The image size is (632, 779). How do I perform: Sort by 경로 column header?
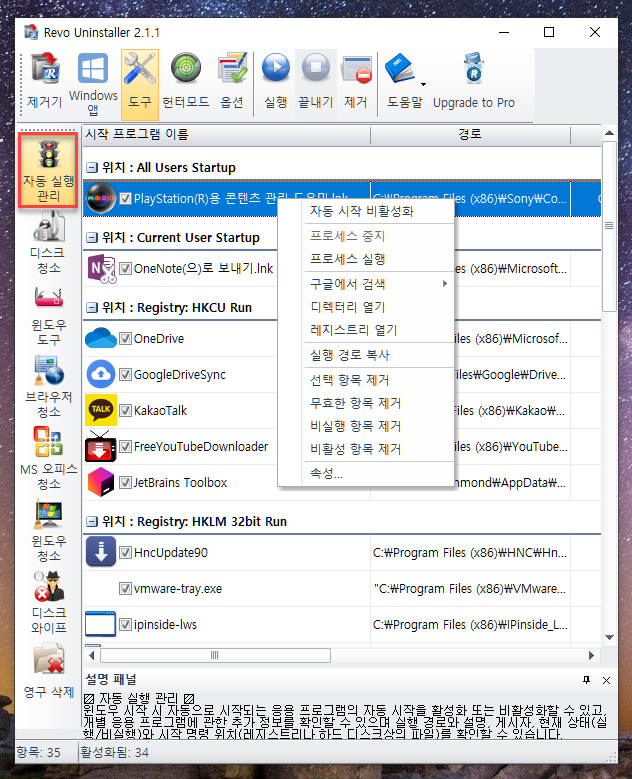(x=471, y=134)
